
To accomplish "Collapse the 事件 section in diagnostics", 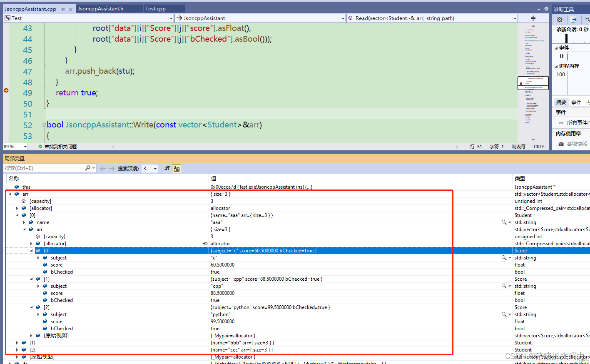I will pyautogui.click(x=556, y=48).
